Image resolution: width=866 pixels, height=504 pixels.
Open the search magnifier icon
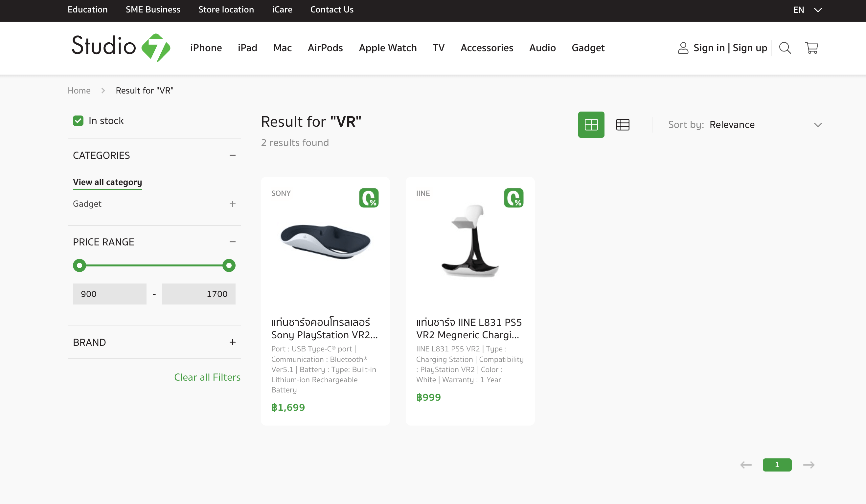(785, 48)
